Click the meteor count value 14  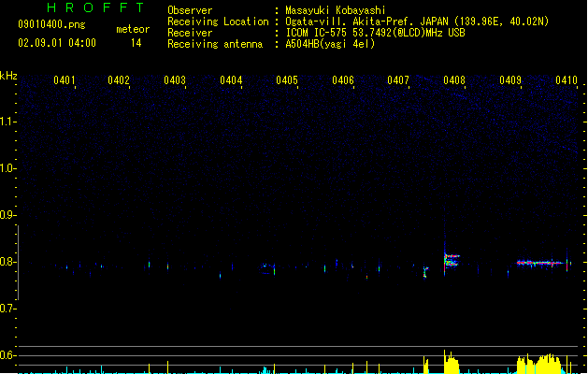[136, 43]
